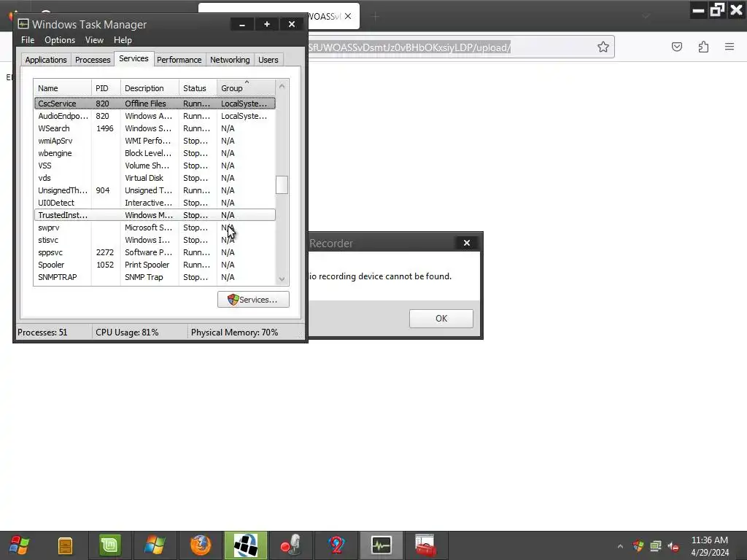The image size is (747, 560).
Task: Open the blue question mark taskbar icon
Action: [336, 545]
